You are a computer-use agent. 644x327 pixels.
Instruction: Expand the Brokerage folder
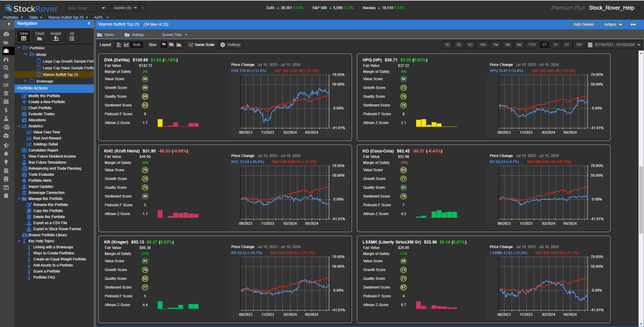pyautogui.click(x=26, y=81)
